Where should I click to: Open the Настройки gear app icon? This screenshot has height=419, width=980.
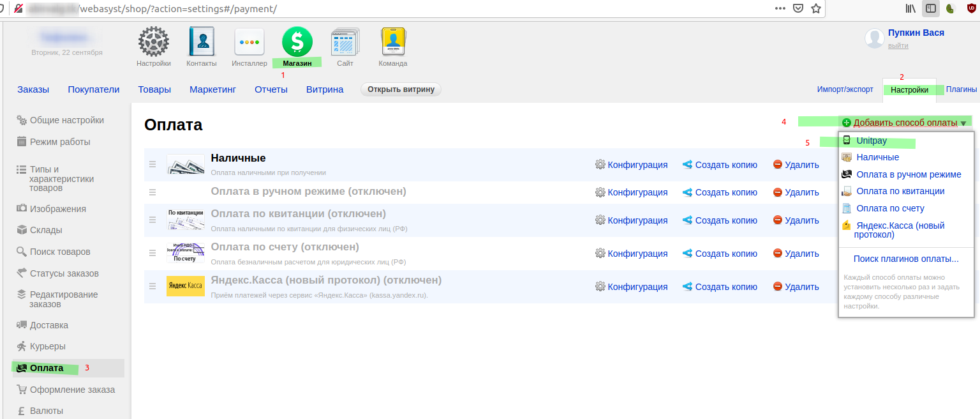tap(153, 42)
